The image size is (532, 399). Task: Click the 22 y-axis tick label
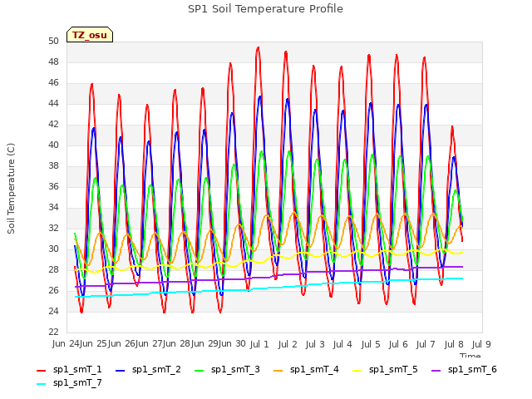[x=53, y=332]
